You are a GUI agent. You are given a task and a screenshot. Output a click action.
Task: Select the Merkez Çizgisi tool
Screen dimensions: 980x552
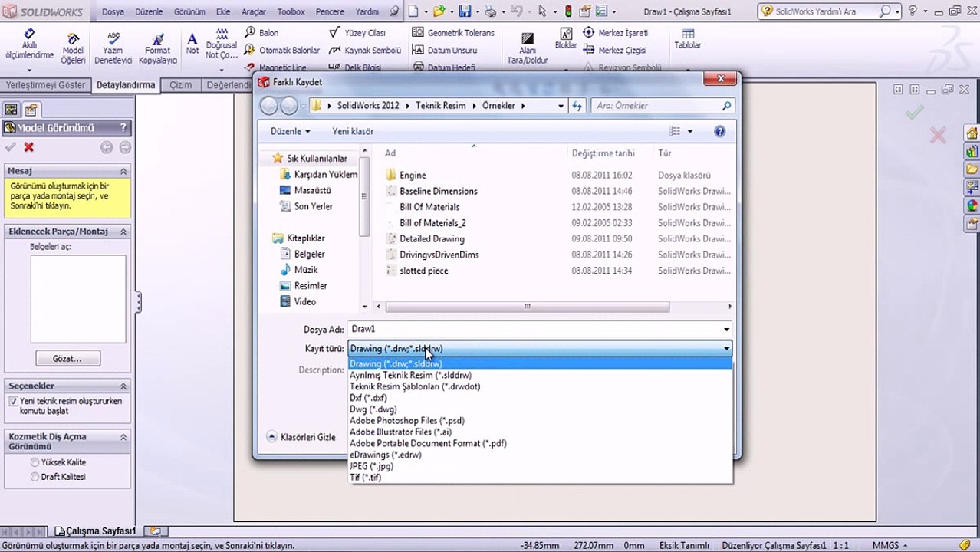point(615,50)
